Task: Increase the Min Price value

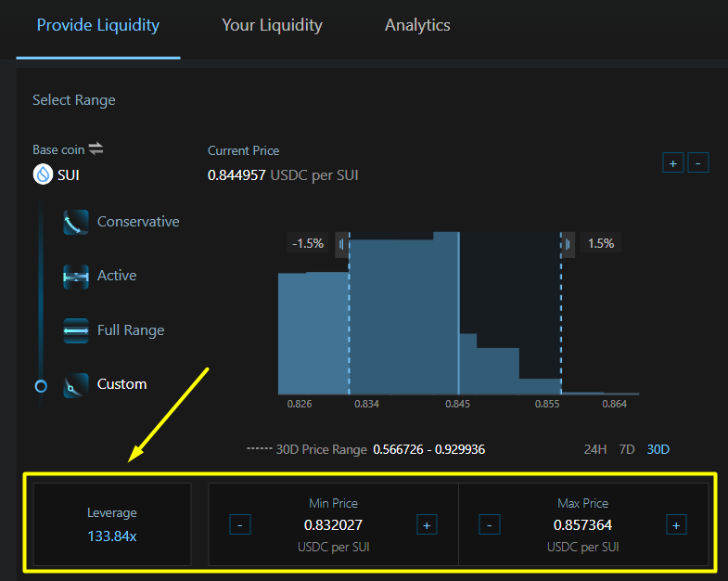Action: (x=427, y=525)
